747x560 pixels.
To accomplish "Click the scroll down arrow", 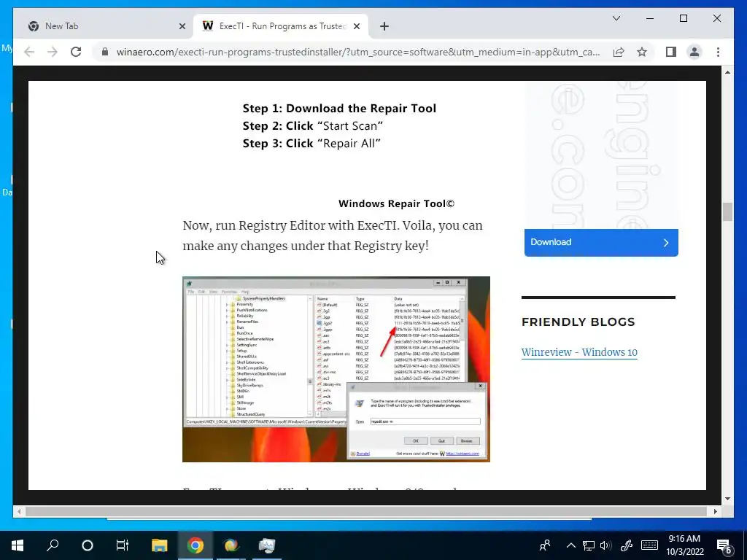I will tap(727, 499).
